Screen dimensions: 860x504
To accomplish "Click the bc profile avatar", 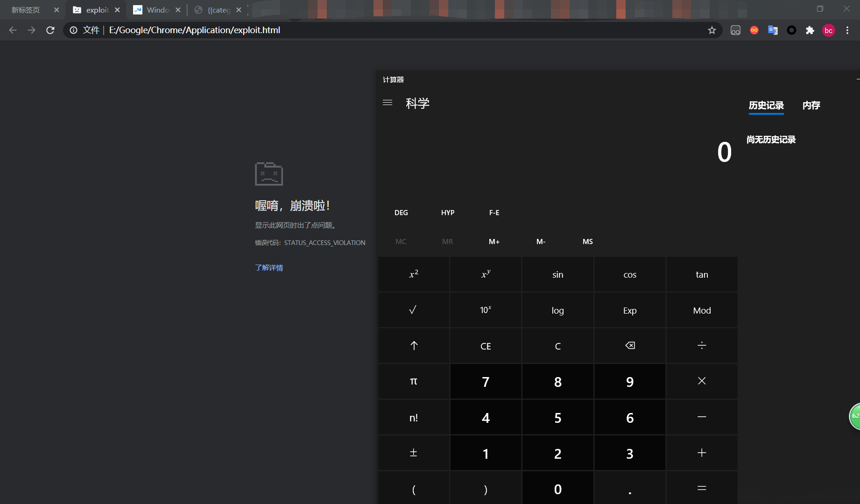I will (829, 30).
